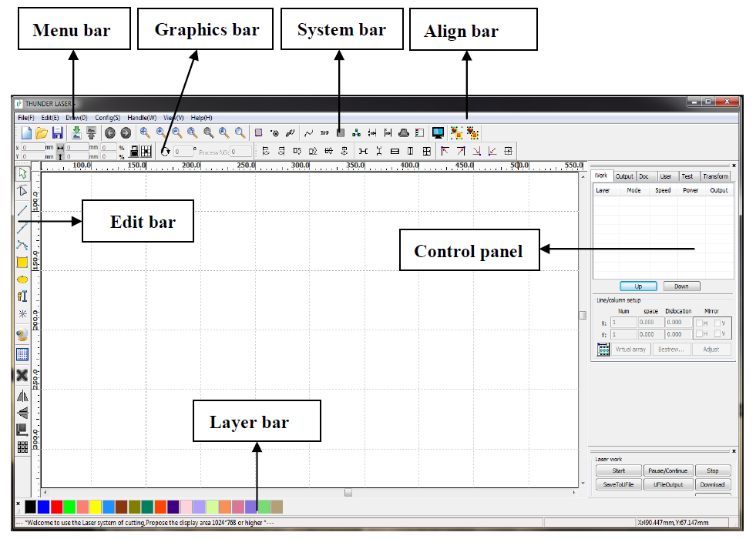Click the Save floppy disk icon
This screenshot has width=756, height=539.
point(58,133)
